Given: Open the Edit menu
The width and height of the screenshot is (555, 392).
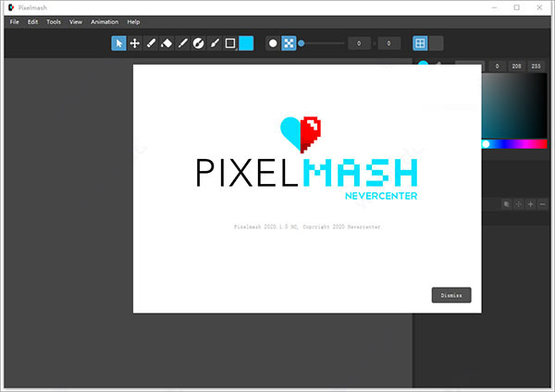Looking at the screenshot, I should [33, 22].
